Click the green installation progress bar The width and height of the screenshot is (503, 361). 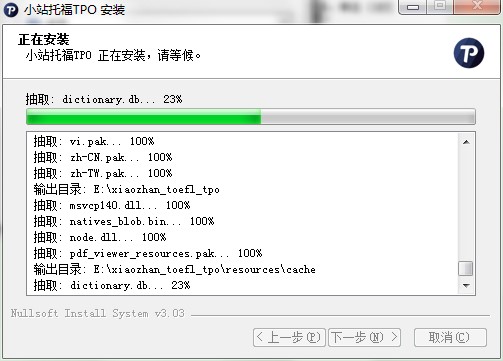tap(251, 117)
